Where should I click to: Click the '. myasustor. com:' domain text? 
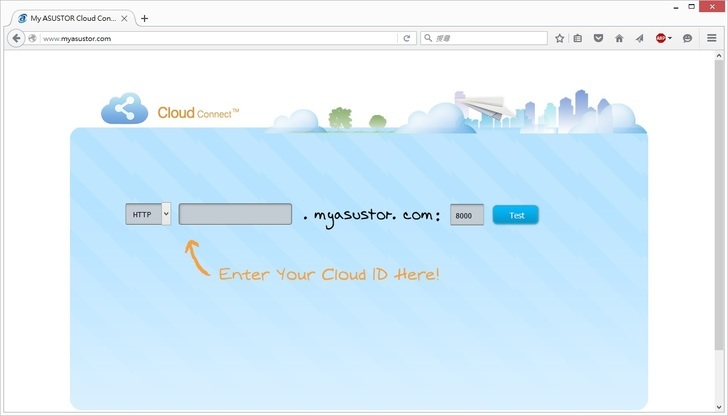[371, 216]
